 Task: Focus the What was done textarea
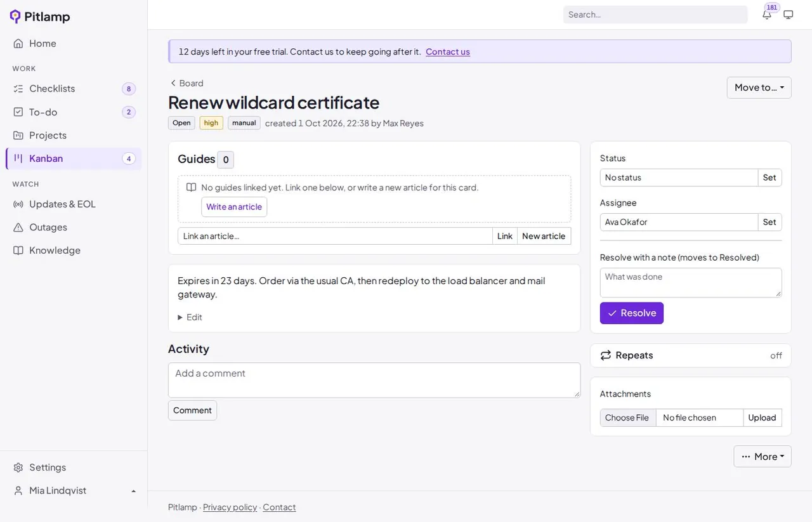pyautogui.click(x=691, y=283)
